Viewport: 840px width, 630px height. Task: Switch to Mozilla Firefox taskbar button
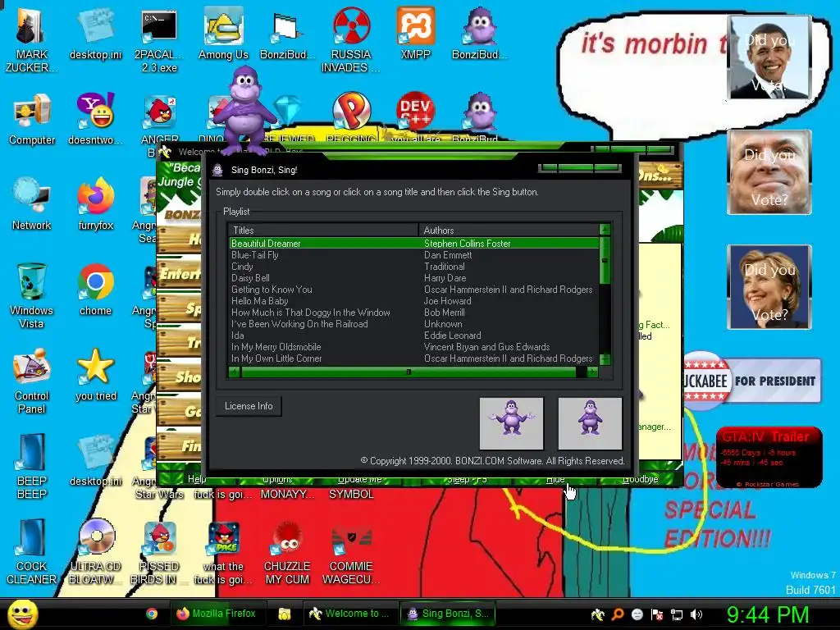click(x=217, y=614)
